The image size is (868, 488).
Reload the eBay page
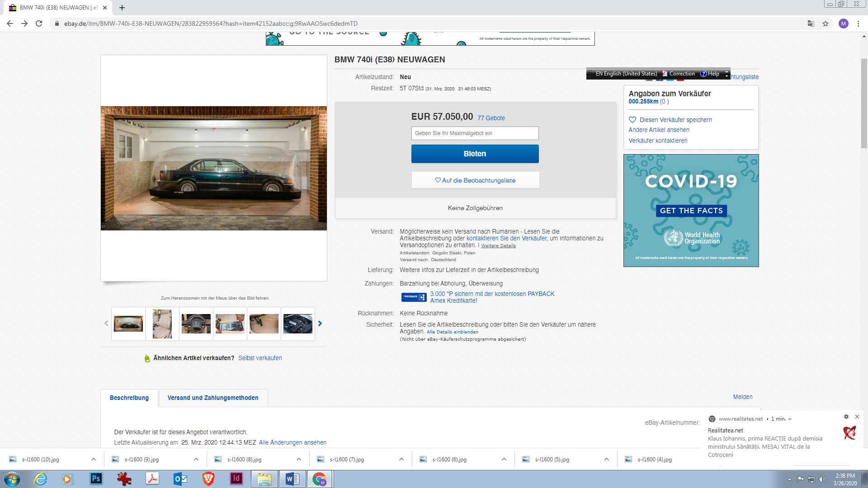coord(39,23)
